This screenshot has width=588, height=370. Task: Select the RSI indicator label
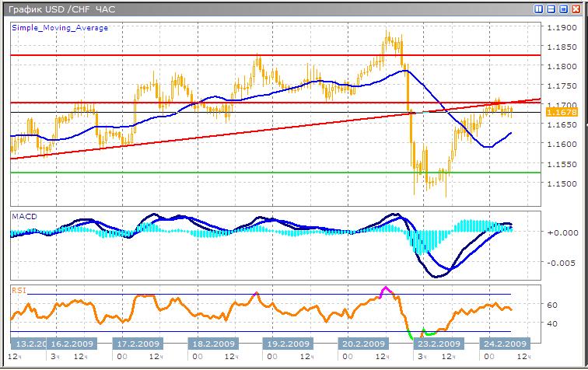point(19,290)
